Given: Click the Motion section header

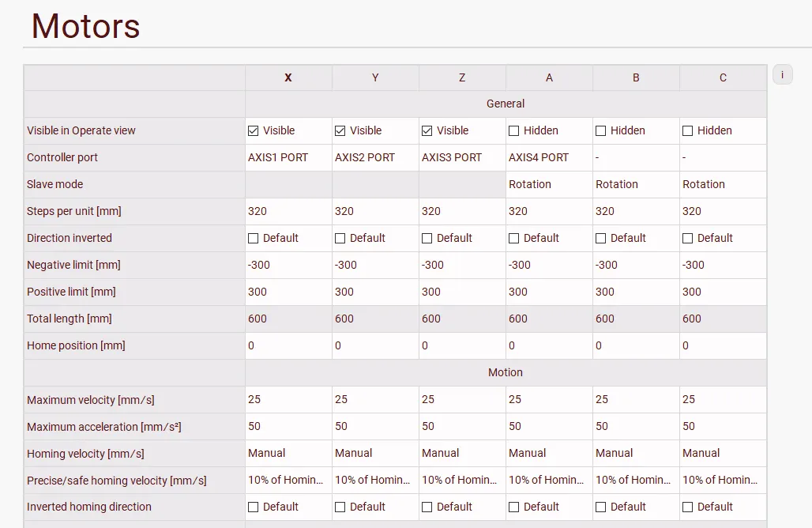Looking at the screenshot, I should click(506, 372).
